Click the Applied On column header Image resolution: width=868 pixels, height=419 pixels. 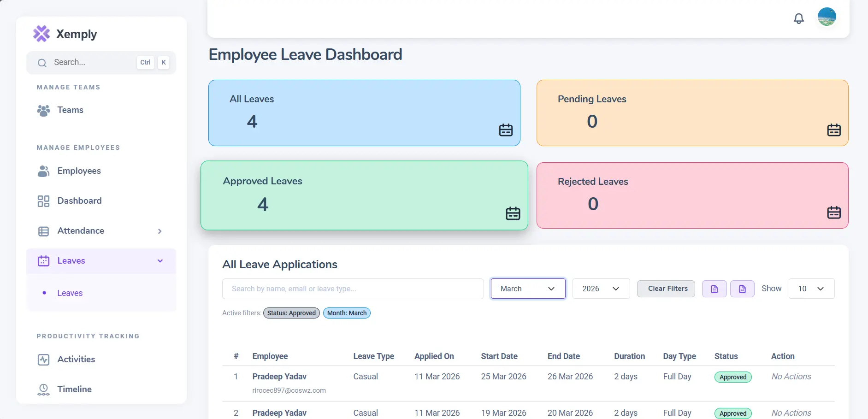(x=434, y=356)
